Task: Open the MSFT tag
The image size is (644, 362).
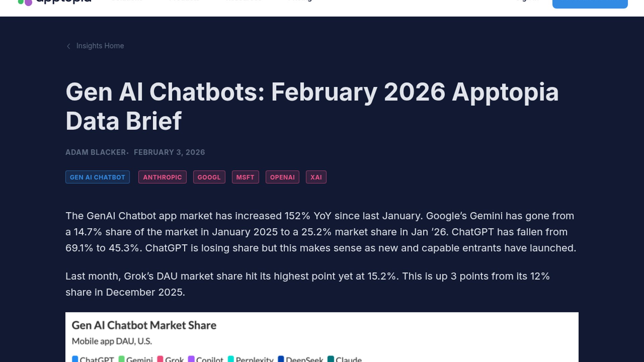Action: pos(245,177)
